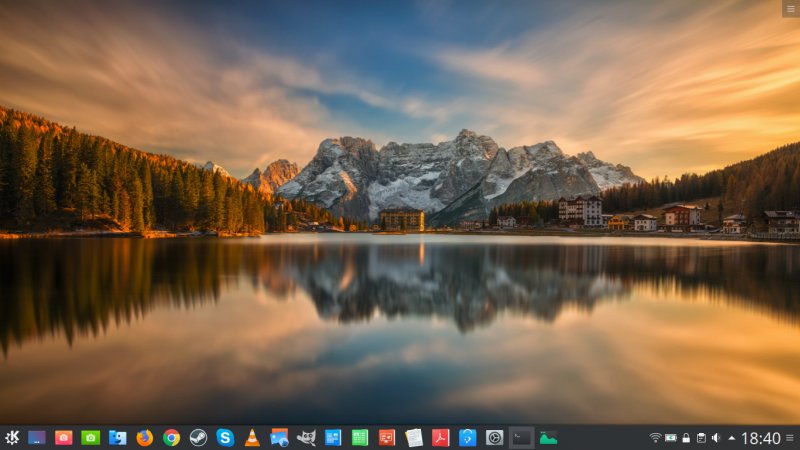Launch Firefox from the taskbar

pos(145,437)
